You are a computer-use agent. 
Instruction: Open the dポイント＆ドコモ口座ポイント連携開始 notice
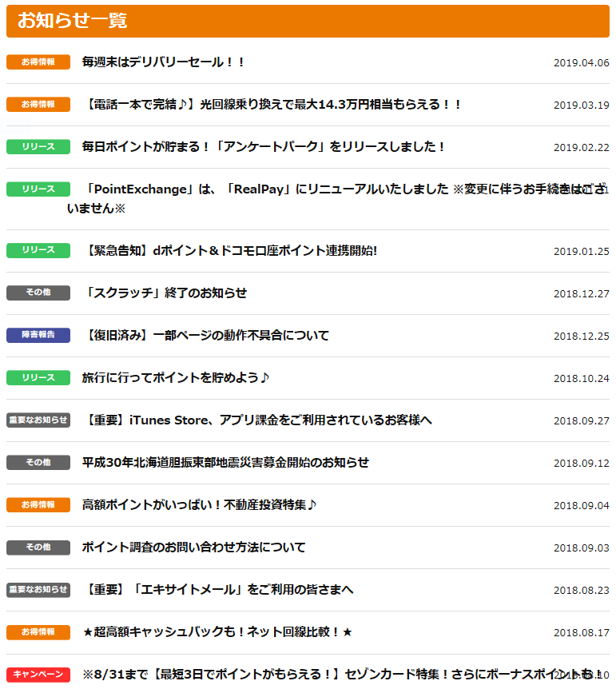(230, 251)
